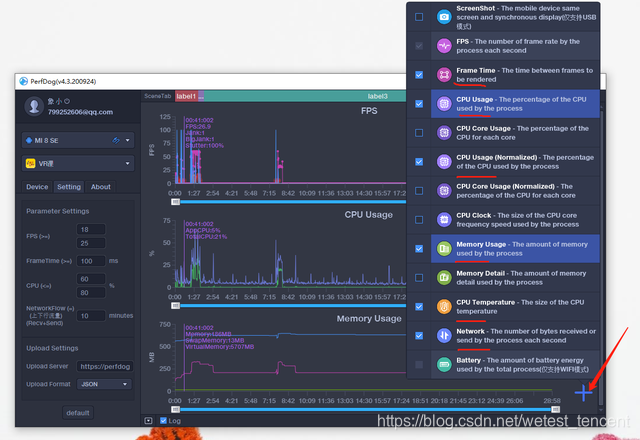The image size is (640, 440).
Task: Uncheck the CPU Temperature checkbox
Action: [x=419, y=307]
